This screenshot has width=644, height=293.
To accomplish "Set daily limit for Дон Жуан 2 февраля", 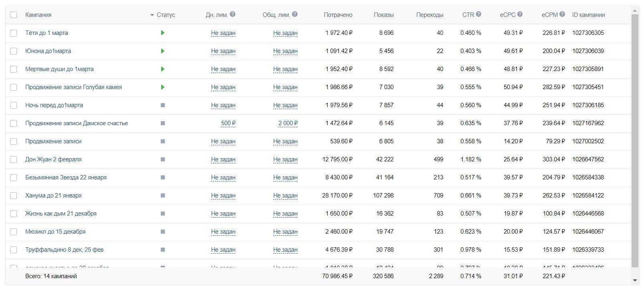I will click(x=223, y=159).
